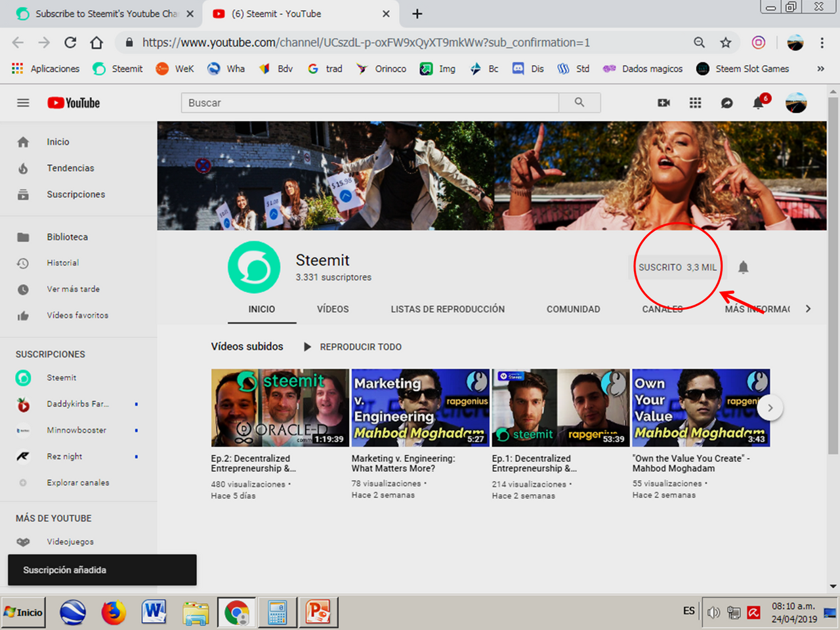Click the Steemit channel banner image
840x630 pixels.
[x=492, y=175]
